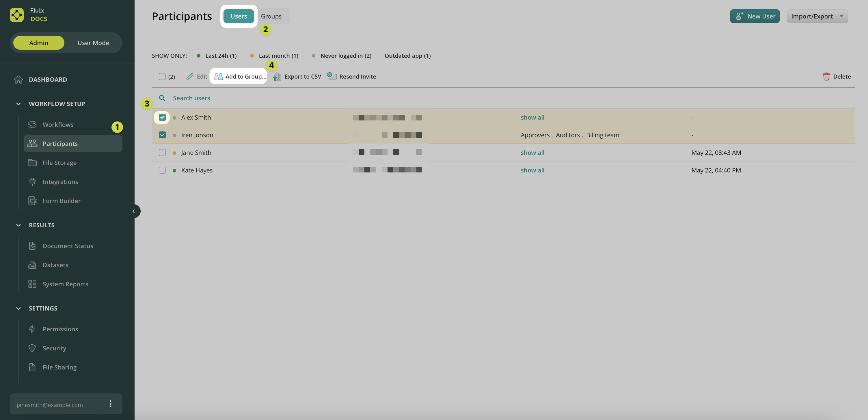Click the Resend Invite envelope icon
The height and width of the screenshot is (420, 868).
[x=331, y=76]
